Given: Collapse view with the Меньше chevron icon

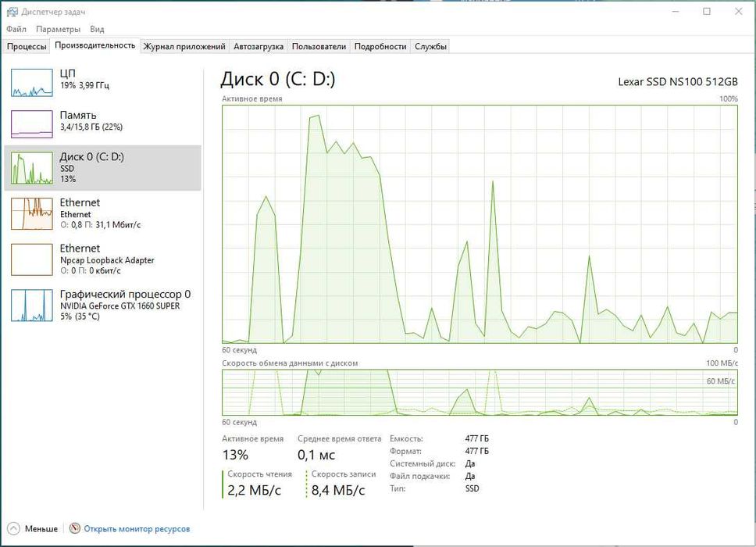Looking at the screenshot, I should (13, 529).
